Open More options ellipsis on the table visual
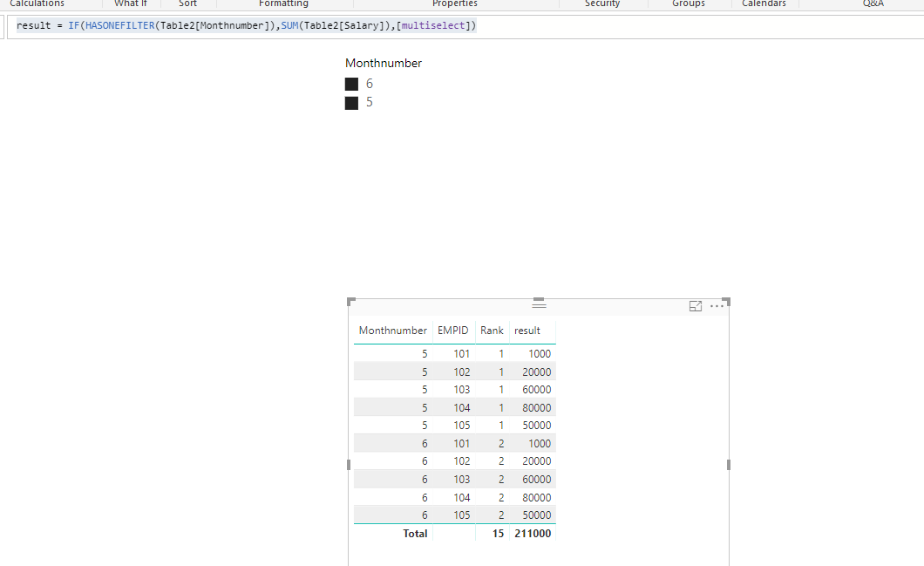 pos(717,306)
